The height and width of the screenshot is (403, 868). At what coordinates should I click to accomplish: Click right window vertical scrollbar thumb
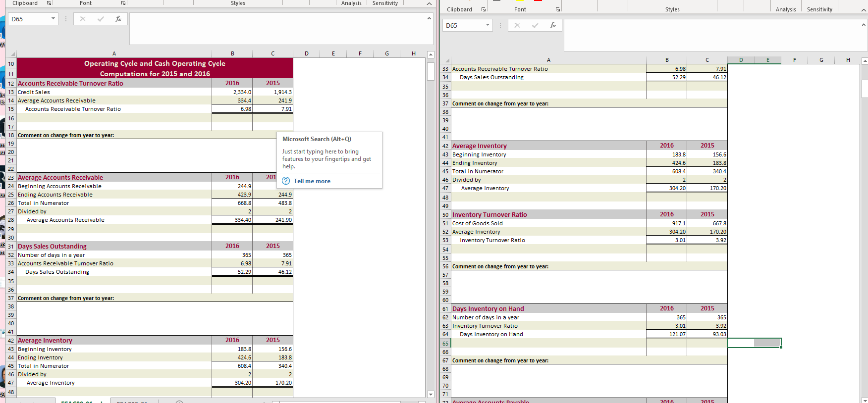(865, 89)
